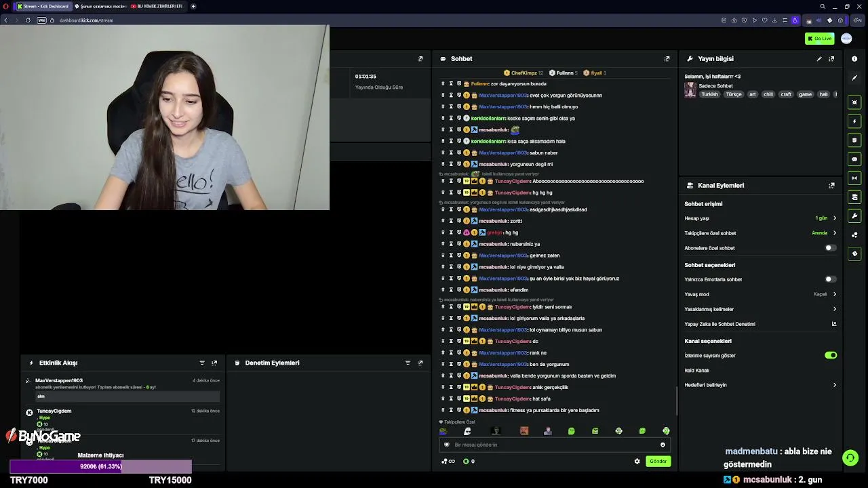Screen dimensions: 868x488
Task: Click the Turkish tag chip
Action: click(709, 94)
